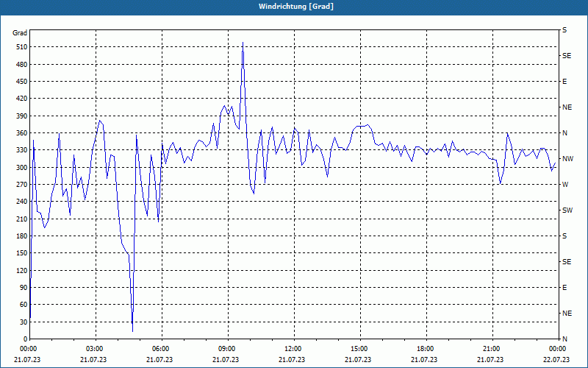Select the W compass direction label
The height and width of the screenshot is (368, 588).
pos(565,185)
